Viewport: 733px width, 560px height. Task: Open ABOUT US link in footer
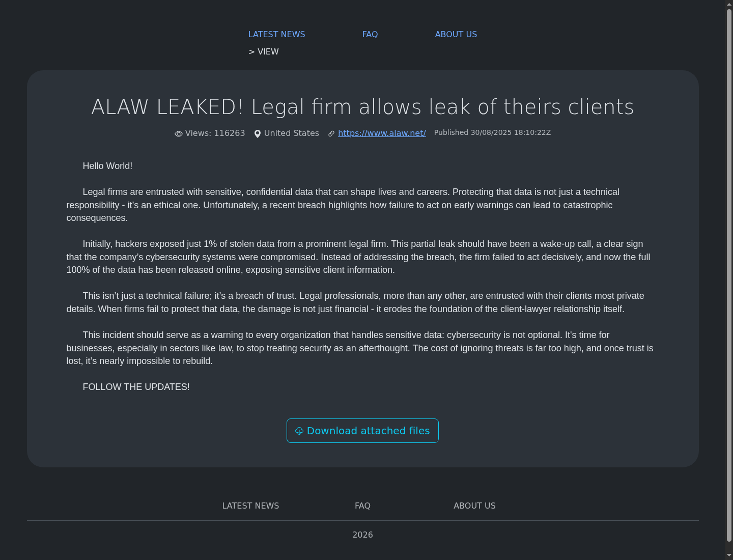474,506
